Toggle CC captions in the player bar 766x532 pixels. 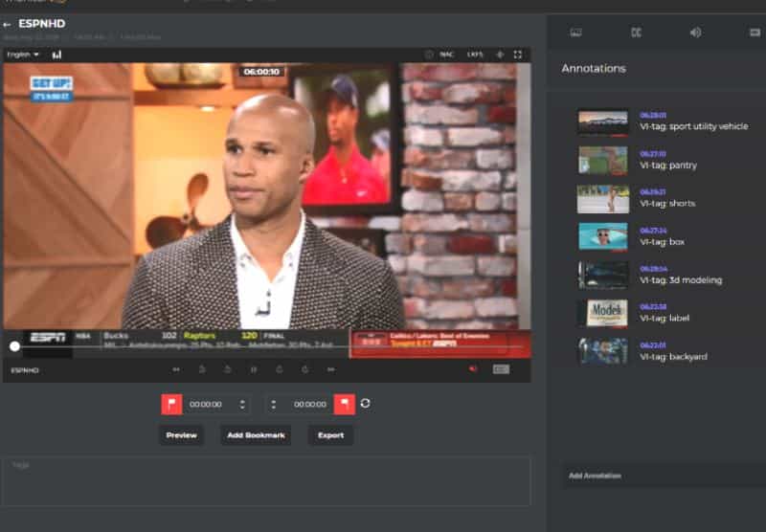(500, 369)
